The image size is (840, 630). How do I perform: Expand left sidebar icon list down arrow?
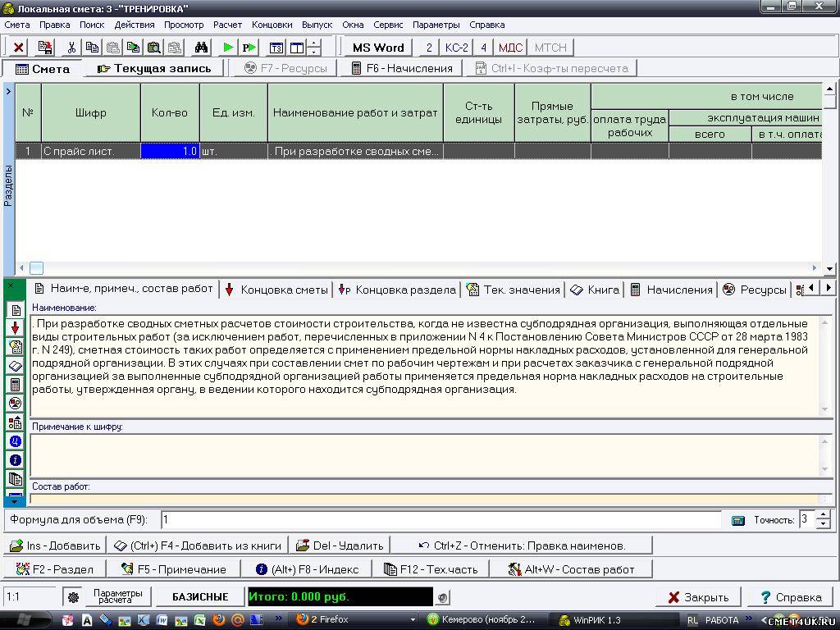pos(15,500)
